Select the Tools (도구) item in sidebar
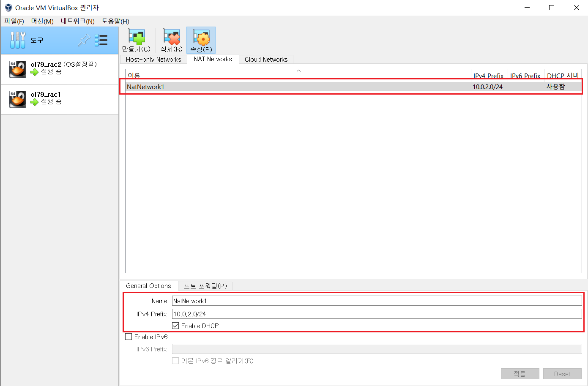 pyautogui.click(x=60, y=40)
